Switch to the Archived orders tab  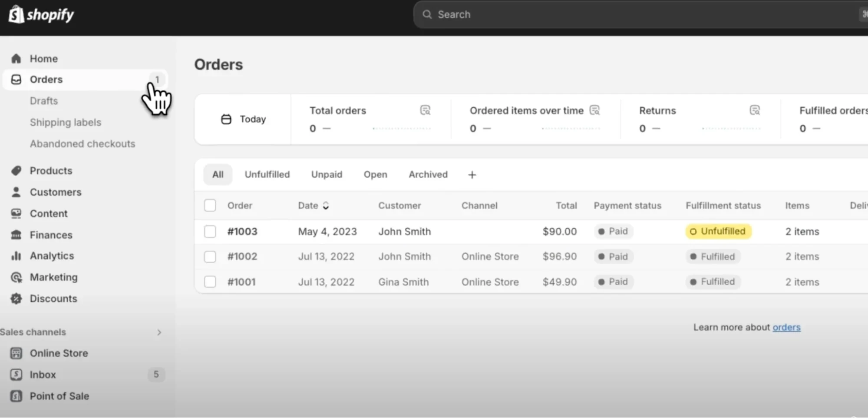tap(428, 175)
